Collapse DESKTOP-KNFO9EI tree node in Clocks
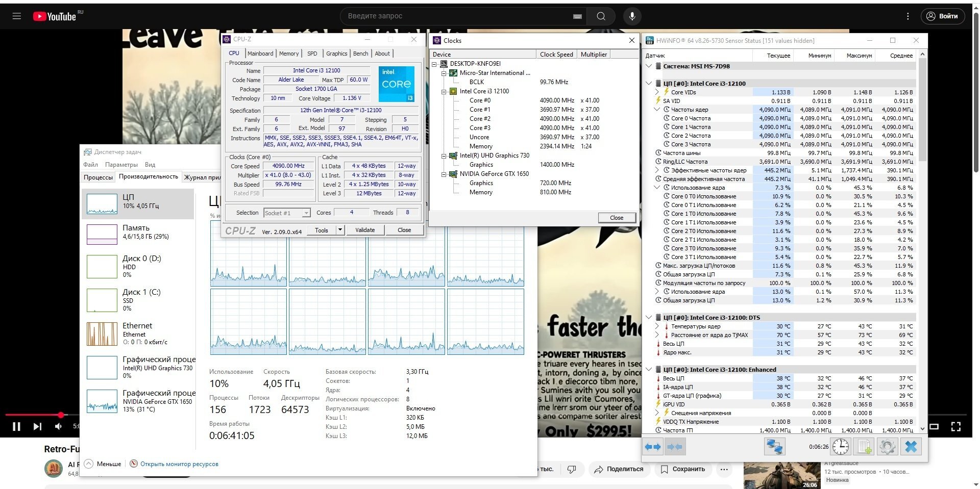Viewport: 980px width, 489px height. point(434,64)
